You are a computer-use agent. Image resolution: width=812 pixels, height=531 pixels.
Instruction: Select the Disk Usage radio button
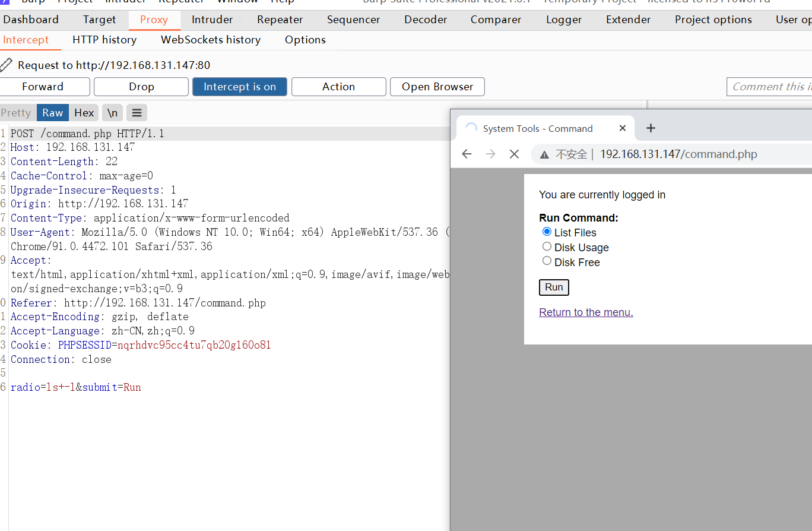[x=547, y=246]
